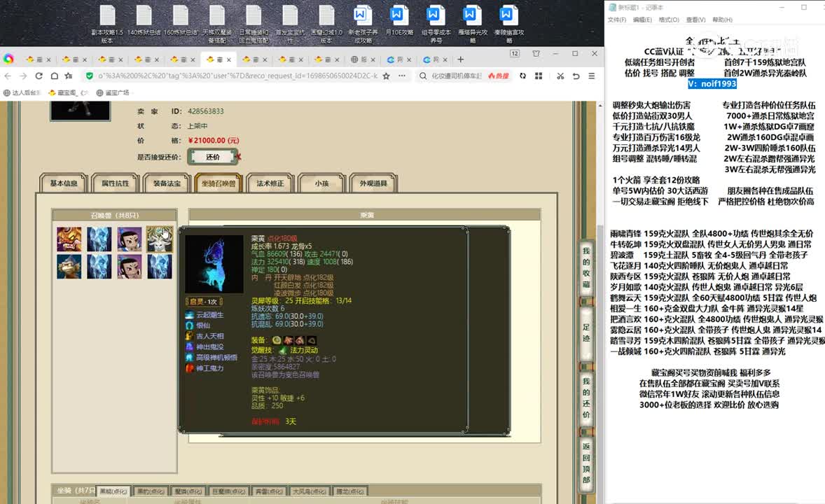Click the 还价 bargain button
The image size is (825, 504).
point(213,157)
